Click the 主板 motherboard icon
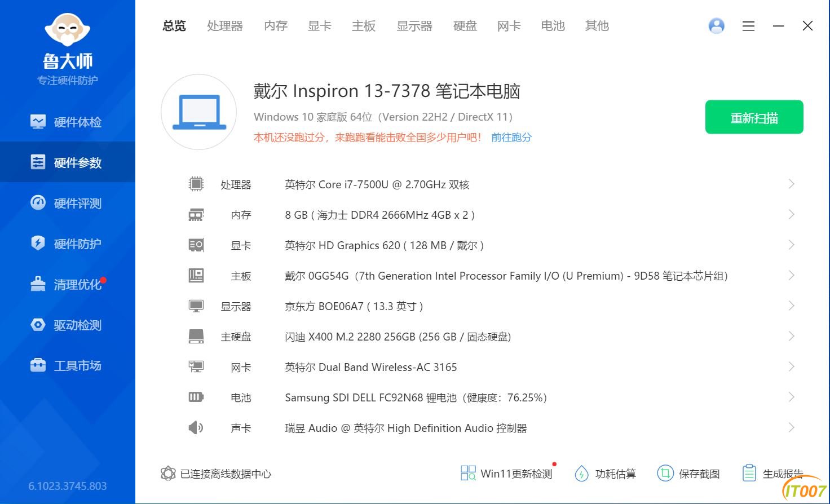Screen dimensions: 830x504 196,276
